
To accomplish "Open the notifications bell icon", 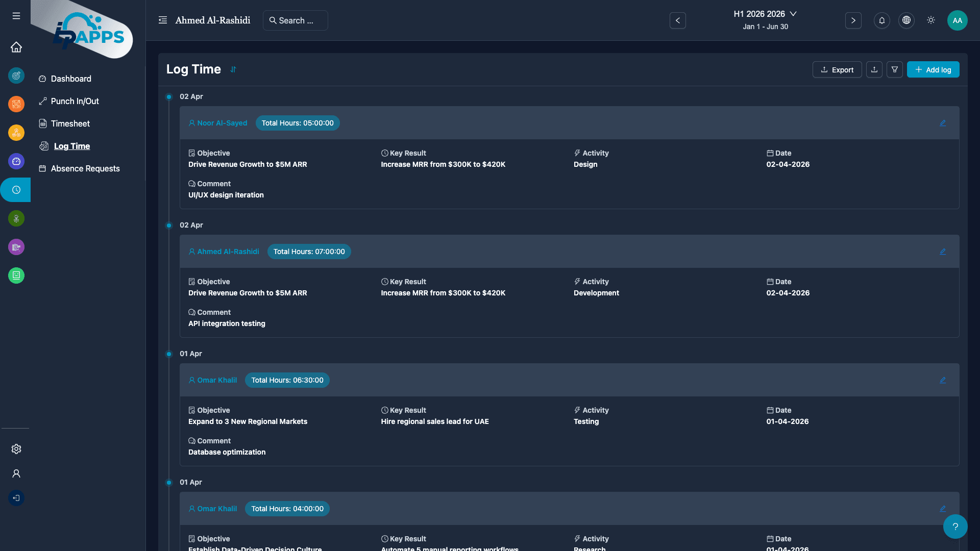I will coord(881,20).
